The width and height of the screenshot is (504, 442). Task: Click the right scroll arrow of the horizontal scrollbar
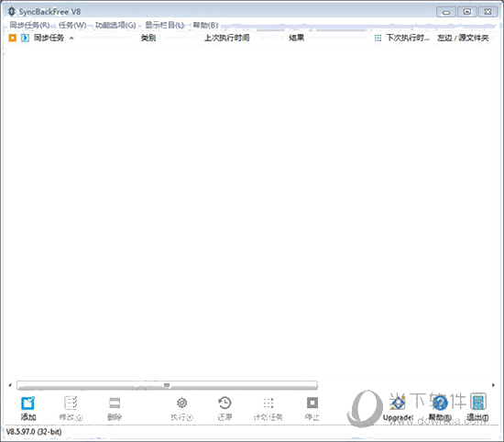click(x=493, y=385)
